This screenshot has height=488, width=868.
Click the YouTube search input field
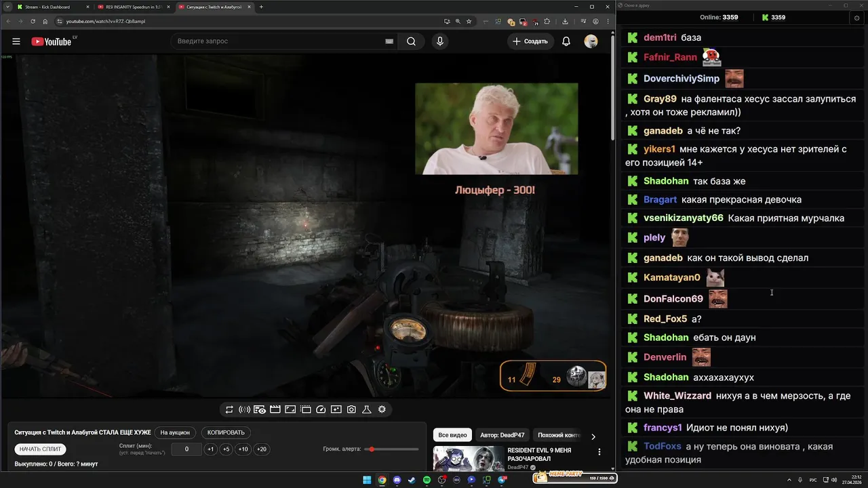point(278,41)
